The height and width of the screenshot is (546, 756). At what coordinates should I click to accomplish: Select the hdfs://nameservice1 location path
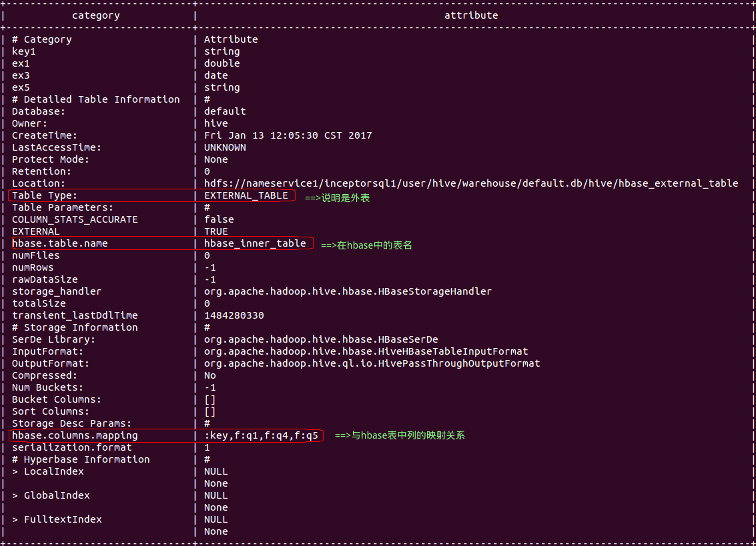point(471,183)
